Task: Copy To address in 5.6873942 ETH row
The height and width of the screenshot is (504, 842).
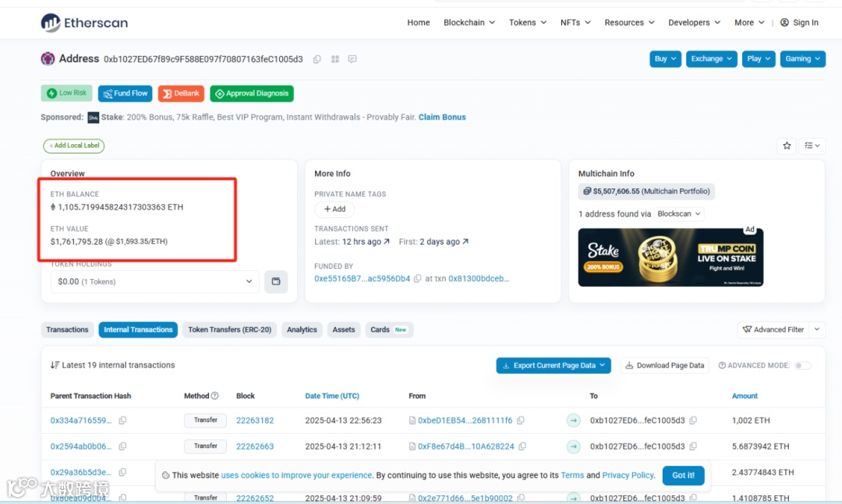Action: click(x=693, y=446)
